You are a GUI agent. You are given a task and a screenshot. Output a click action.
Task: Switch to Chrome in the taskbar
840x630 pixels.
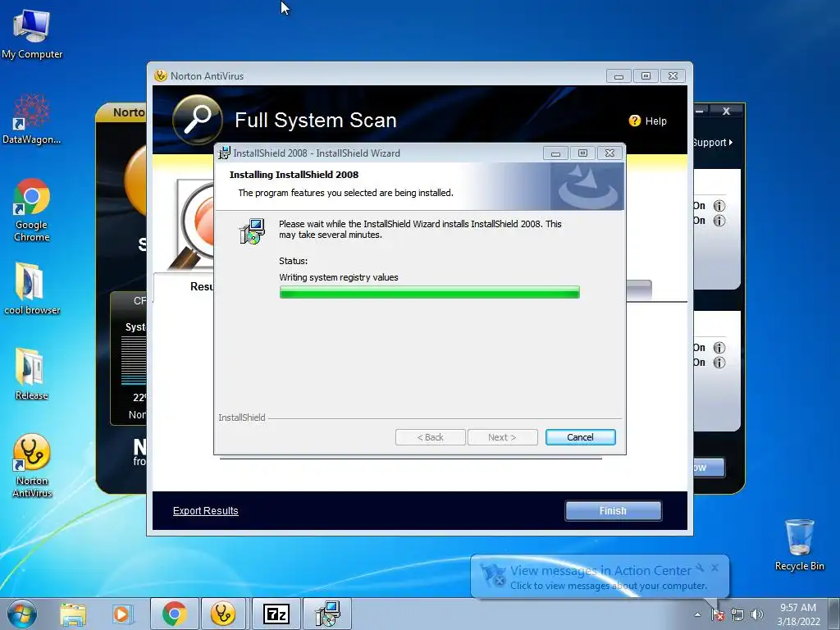pos(174,614)
